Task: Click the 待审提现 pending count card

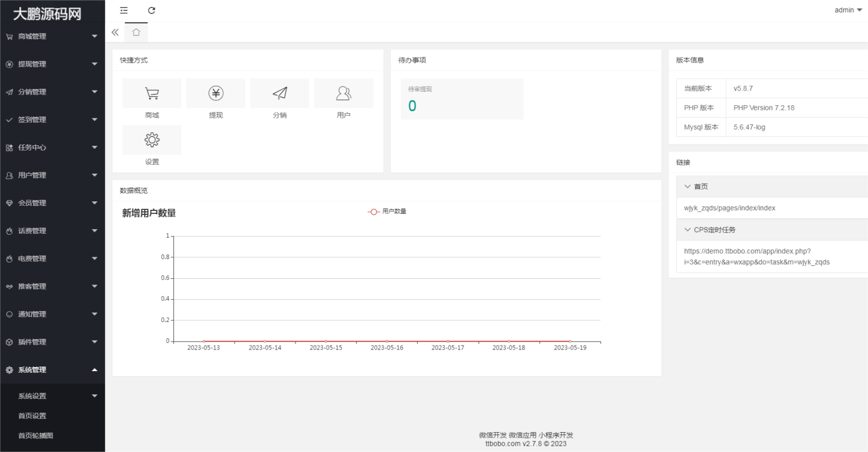Action: click(x=462, y=99)
